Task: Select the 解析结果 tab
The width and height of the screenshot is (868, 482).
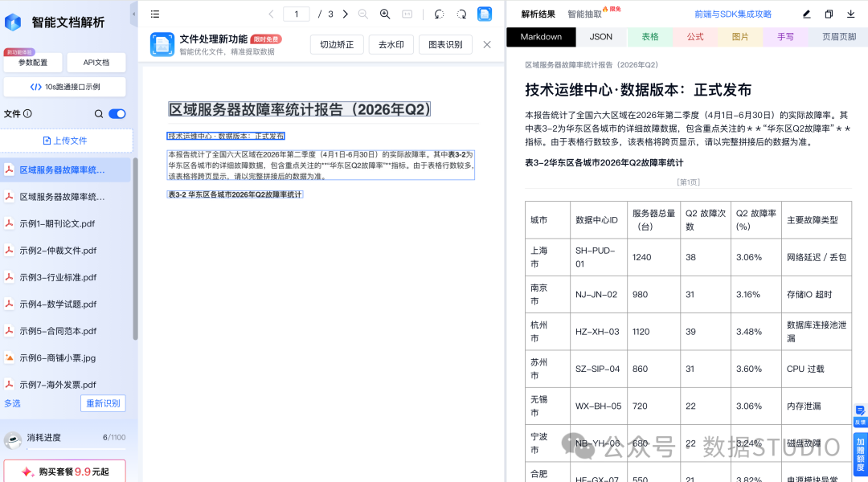Action: 538,14
